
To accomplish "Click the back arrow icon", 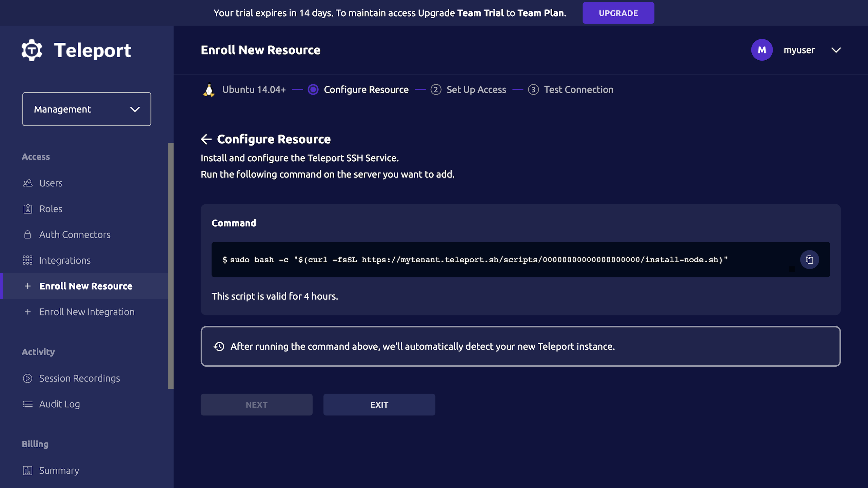I will point(206,139).
